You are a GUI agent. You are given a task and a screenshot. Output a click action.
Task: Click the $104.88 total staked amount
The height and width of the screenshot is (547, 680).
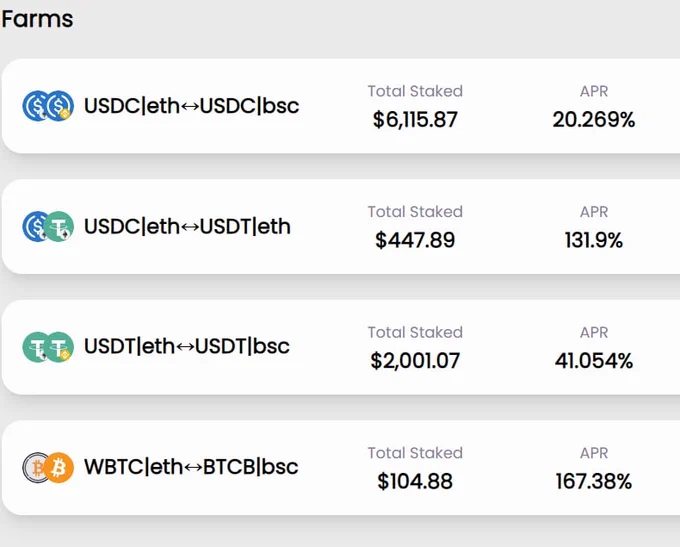point(415,481)
